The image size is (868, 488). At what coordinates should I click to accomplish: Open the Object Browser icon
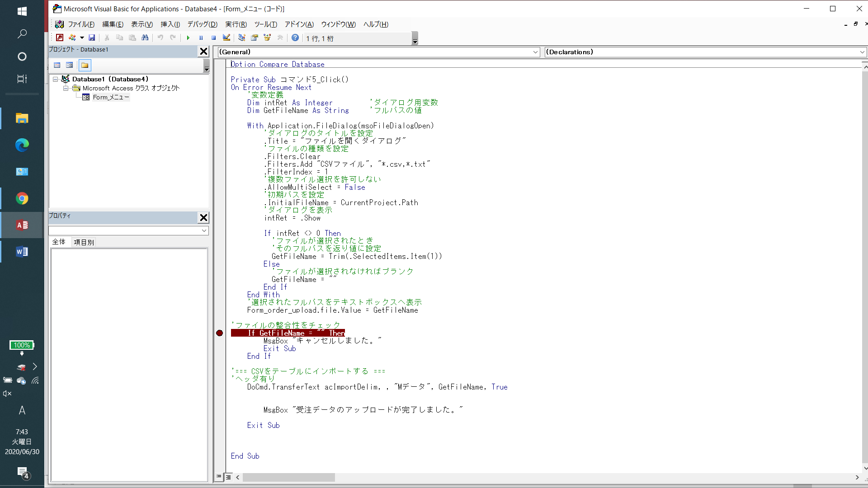coord(267,38)
